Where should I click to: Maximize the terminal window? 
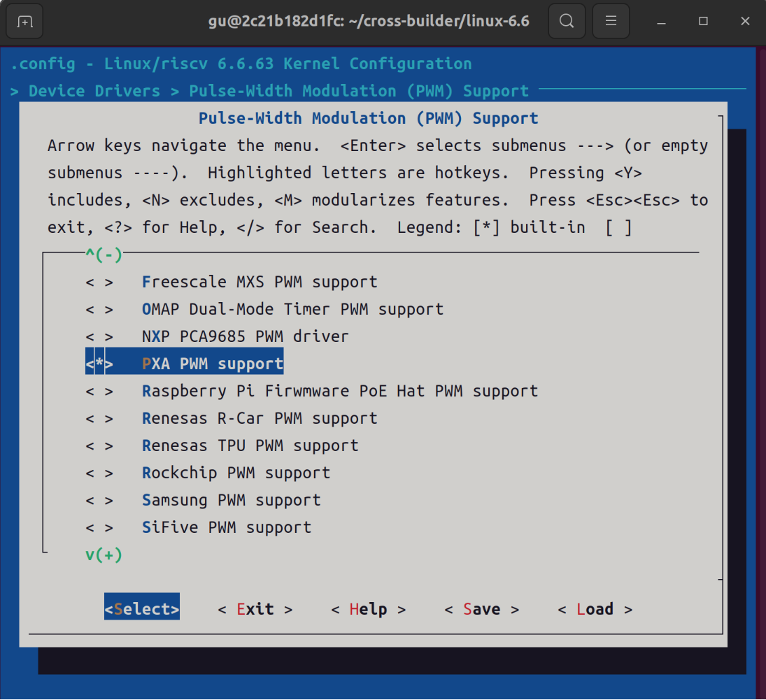click(704, 21)
